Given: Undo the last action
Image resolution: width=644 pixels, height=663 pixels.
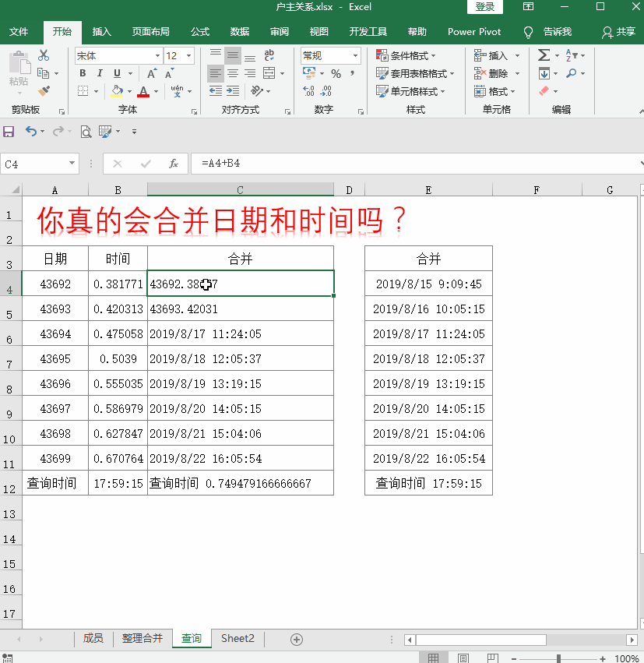Looking at the screenshot, I should [31, 132].
